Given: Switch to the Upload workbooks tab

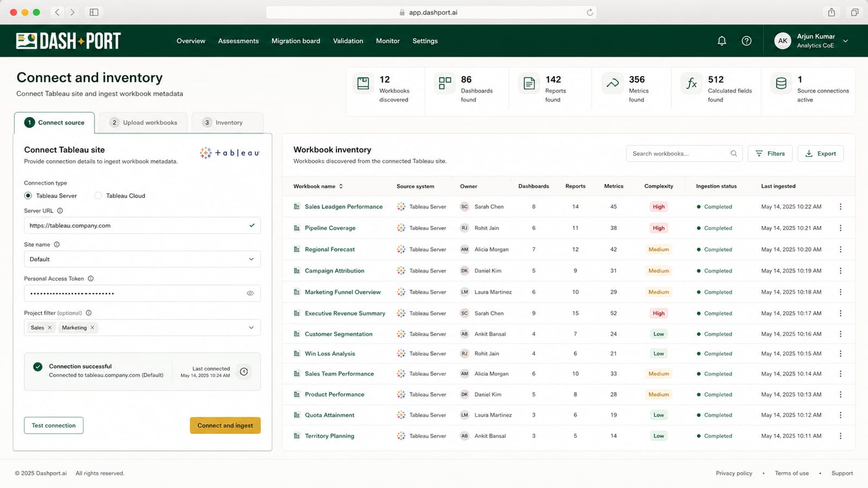Looking at the screenshot, I should [x=144, y=123].
